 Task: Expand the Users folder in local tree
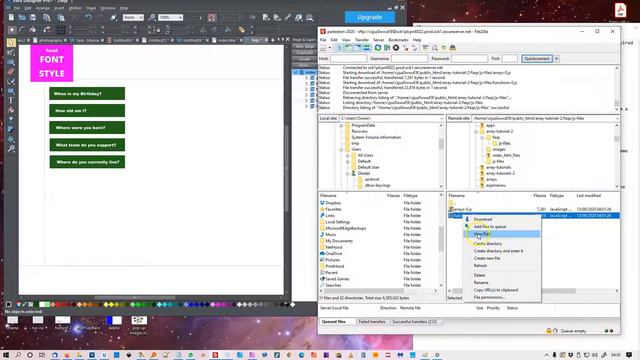point(342,149)
